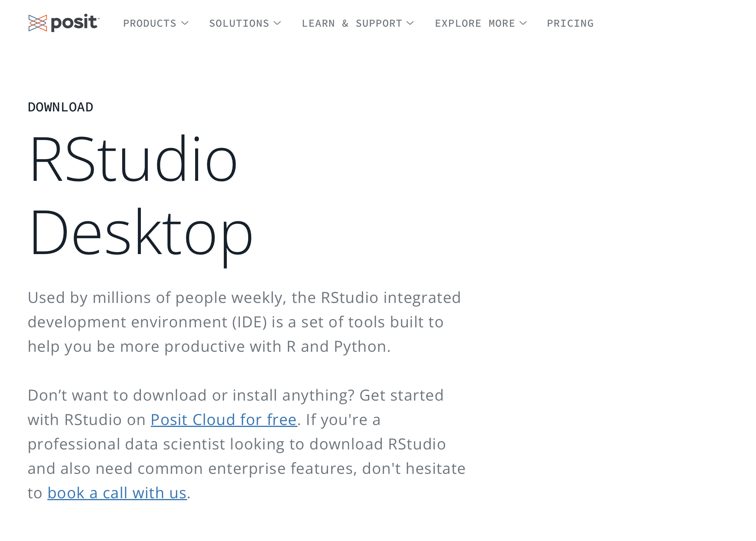This screenshot has height=541, width=756.
Task: Click the Posit hexagon logo icon
Action: (37, 23)
